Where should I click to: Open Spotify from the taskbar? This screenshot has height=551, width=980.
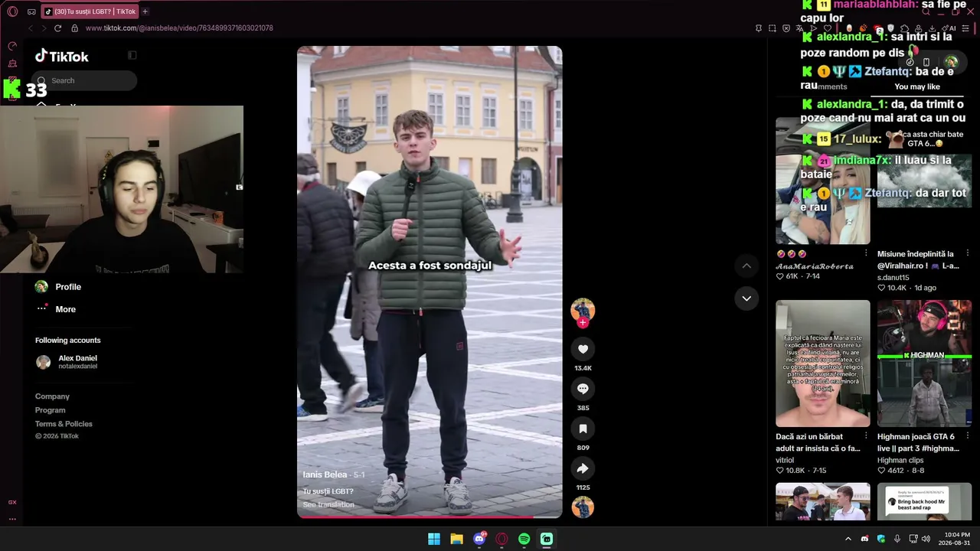pos(524,539)
